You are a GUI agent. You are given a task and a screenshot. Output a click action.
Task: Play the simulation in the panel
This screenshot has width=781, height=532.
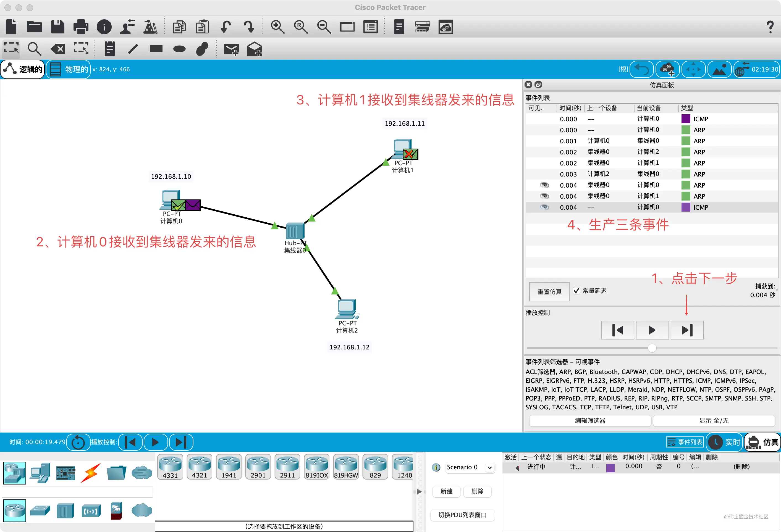pyautogui.click(x=652, y=330)
